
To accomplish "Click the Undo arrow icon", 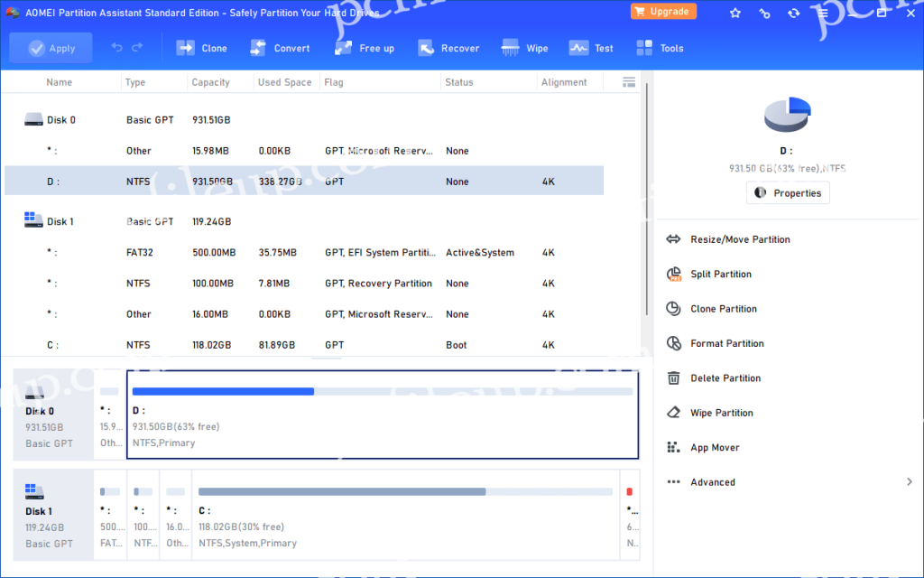I will click(x=116, y=48).
